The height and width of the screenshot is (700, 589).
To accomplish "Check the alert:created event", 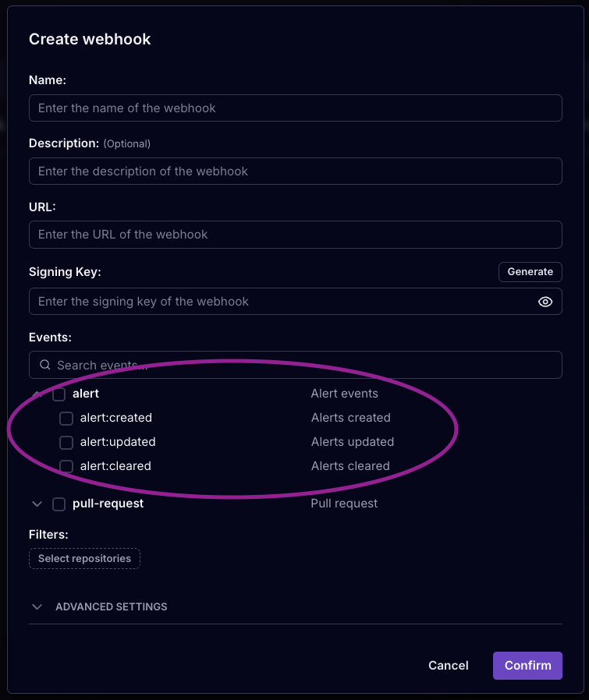I will (66, 418).
